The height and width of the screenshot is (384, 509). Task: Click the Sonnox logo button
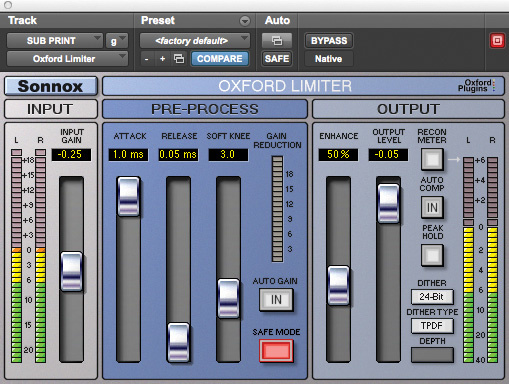click(51, 86)
